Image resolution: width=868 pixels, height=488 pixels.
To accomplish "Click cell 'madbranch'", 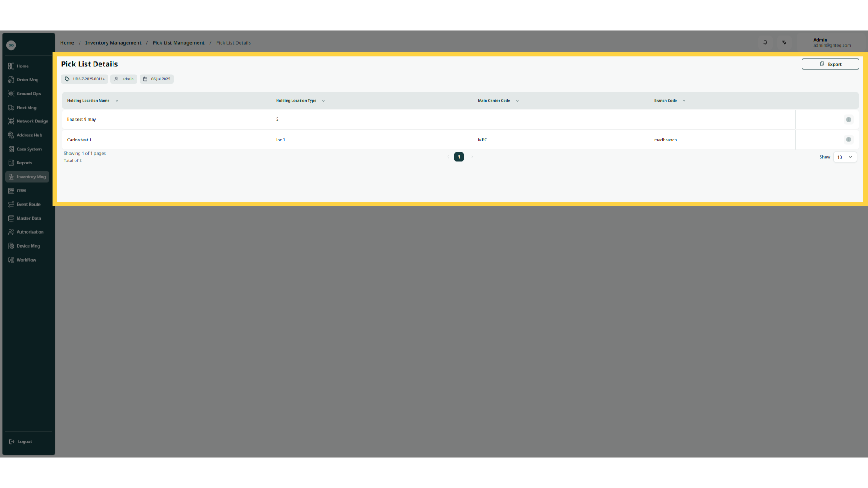I will click(665, 140).
